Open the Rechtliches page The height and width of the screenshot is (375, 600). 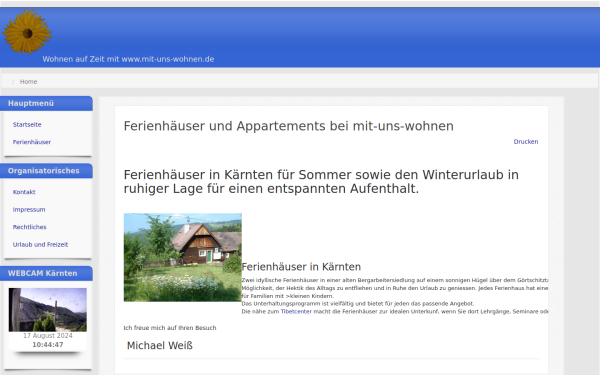pyautogui.click(x=29, y=227)
